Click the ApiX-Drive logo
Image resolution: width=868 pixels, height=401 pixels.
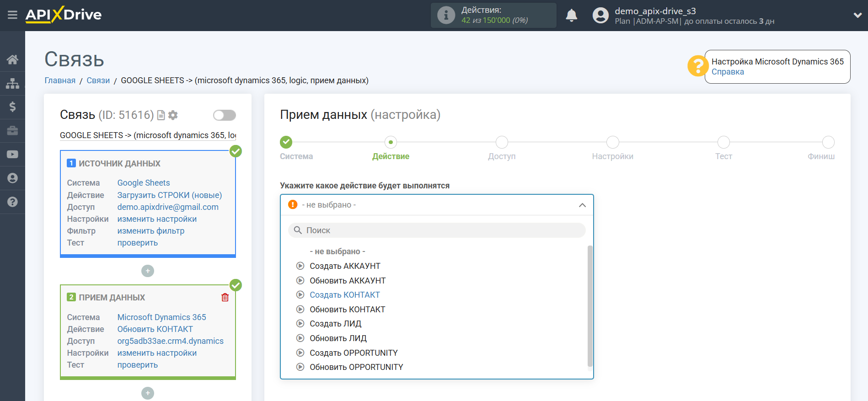(x=64, y=15)
